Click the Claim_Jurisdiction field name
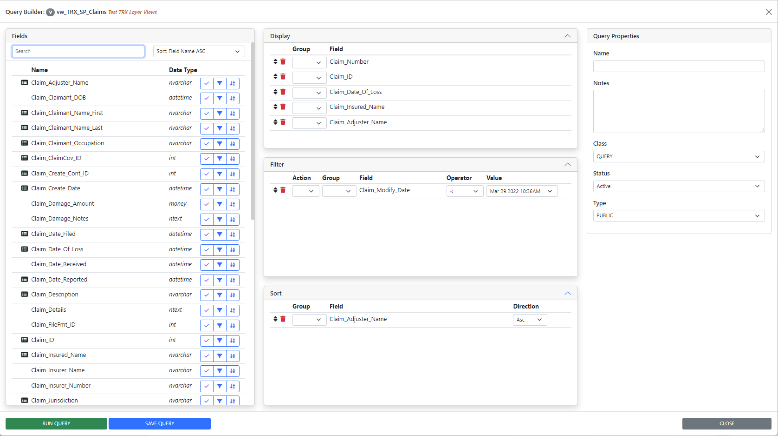This screenshot has height=436, width=778. (x=55, y=400)
